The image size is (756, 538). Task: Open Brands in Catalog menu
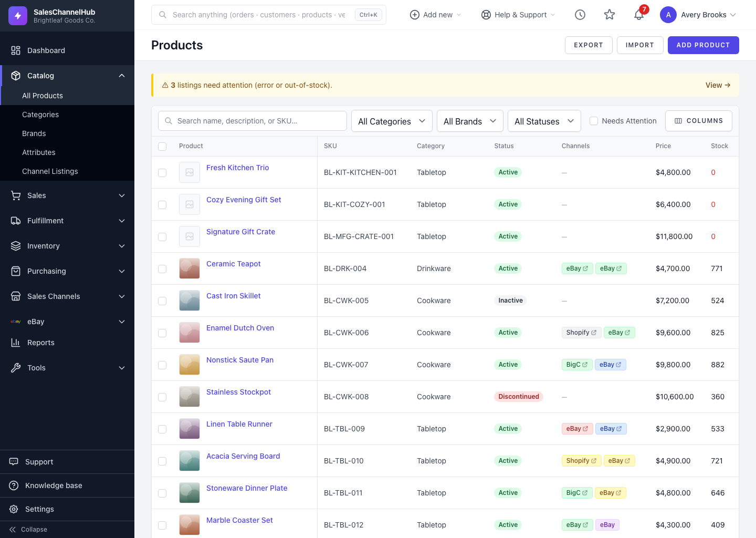(67, 133)
